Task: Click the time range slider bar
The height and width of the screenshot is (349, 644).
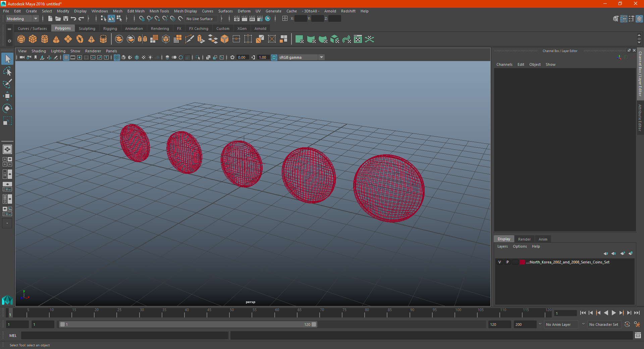Action: pyautogui.click(x=188, y=325)
